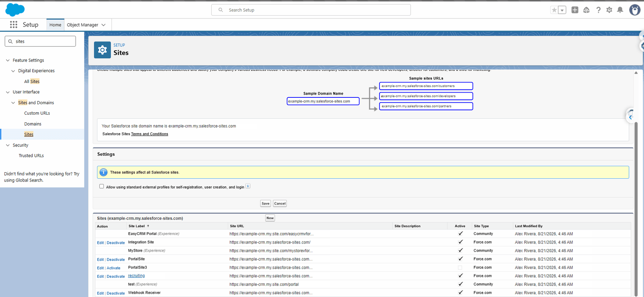
Task: Expand the side panel arrow on right edge
Action: point(630,117)
